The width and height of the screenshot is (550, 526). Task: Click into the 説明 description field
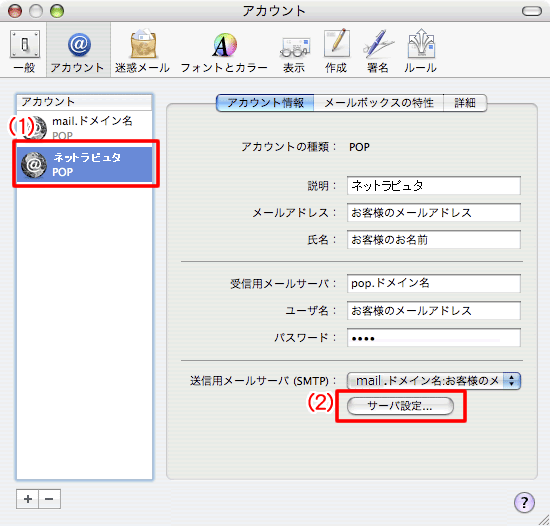(x=434, y=186)
